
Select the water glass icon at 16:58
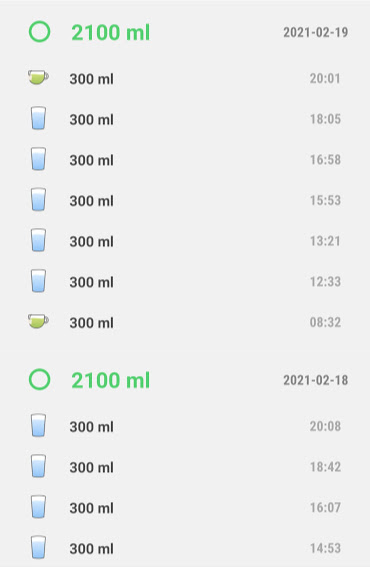[x=38, y=159]
